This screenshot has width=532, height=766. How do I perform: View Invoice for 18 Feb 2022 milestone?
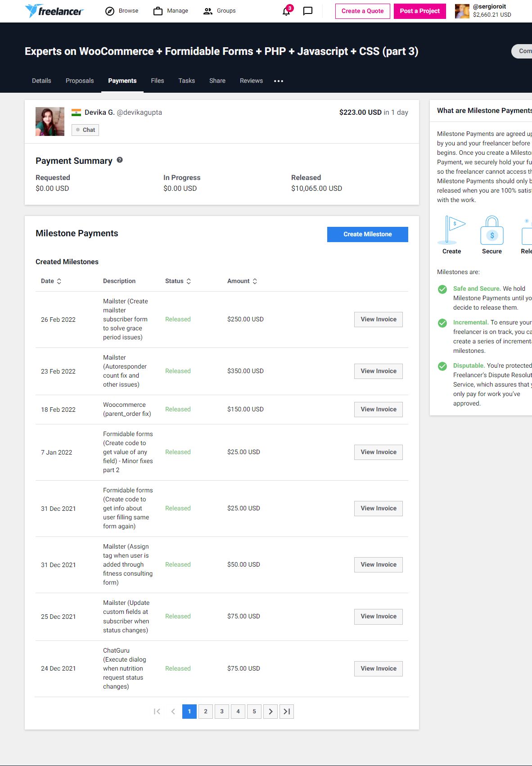point(379,410)
